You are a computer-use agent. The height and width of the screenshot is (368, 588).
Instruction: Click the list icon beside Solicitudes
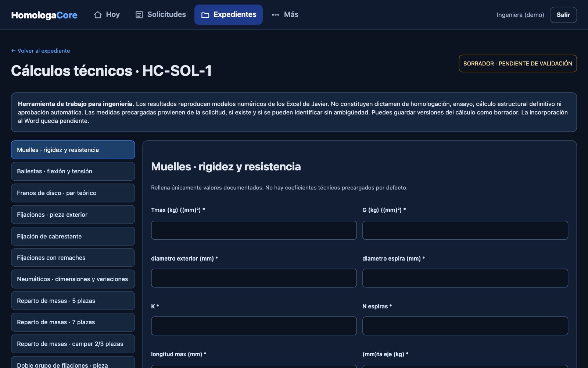[139, 15]
